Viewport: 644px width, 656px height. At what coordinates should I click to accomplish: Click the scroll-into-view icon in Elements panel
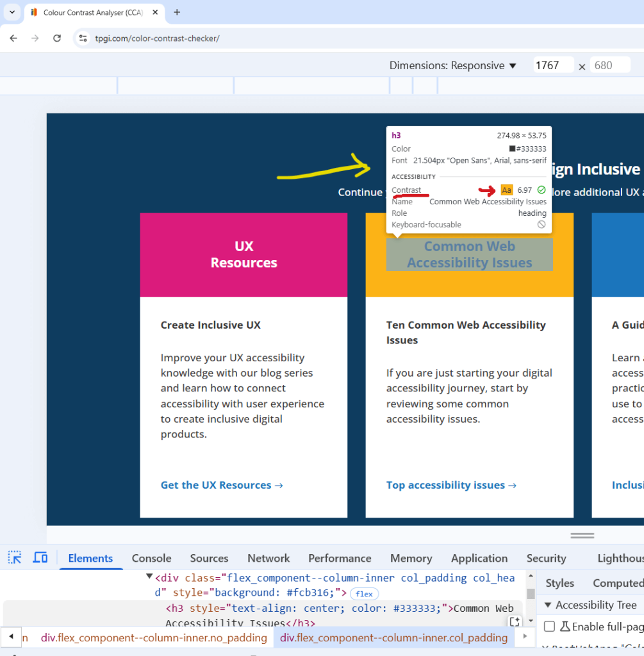click(x=515, y=622)
